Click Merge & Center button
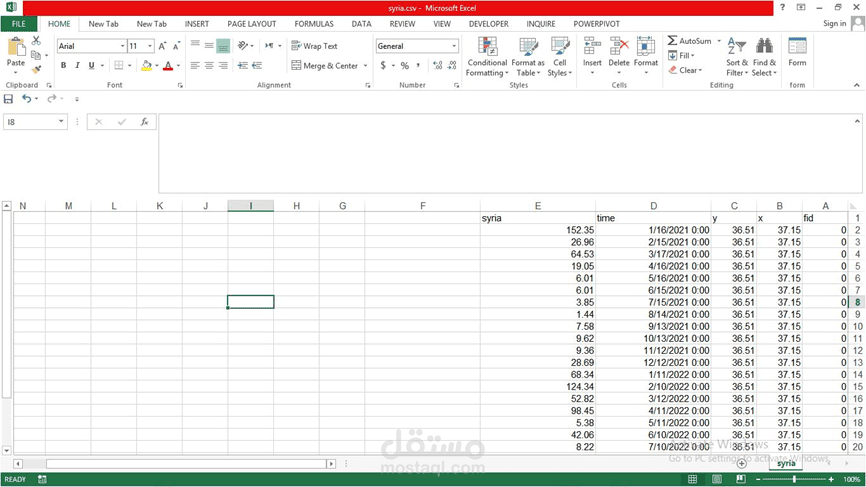 pyautogui.click(x=325, y=65)
